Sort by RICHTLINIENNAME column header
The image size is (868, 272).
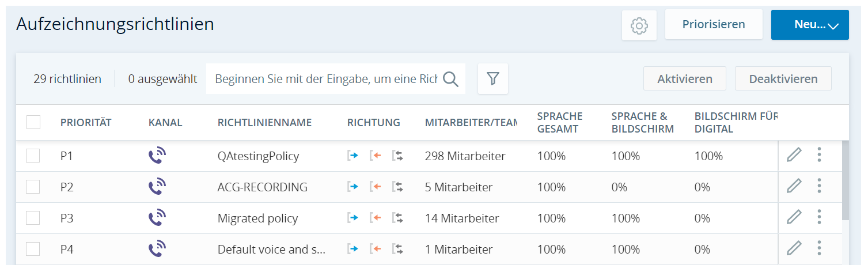264,122
